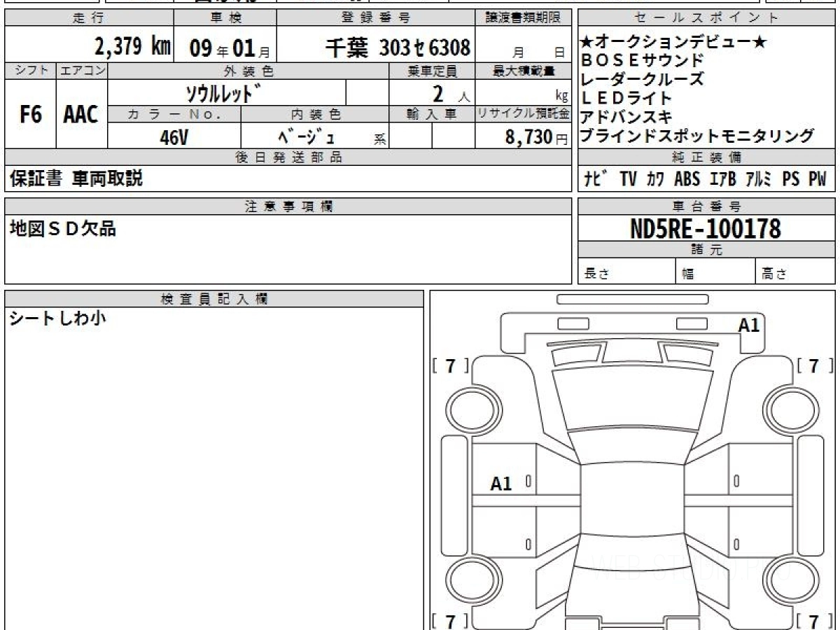Click the 外装色 header
Screen dimensions: 840x630
pos(248,71)
